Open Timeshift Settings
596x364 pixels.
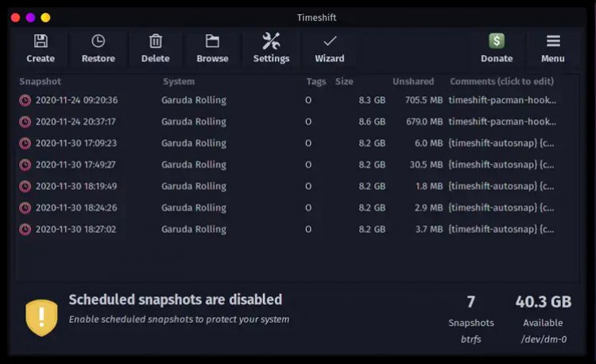click(x=271, y=41)
